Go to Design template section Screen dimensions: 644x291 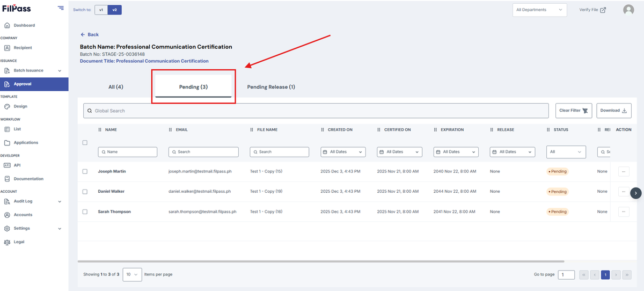(20, 106)
